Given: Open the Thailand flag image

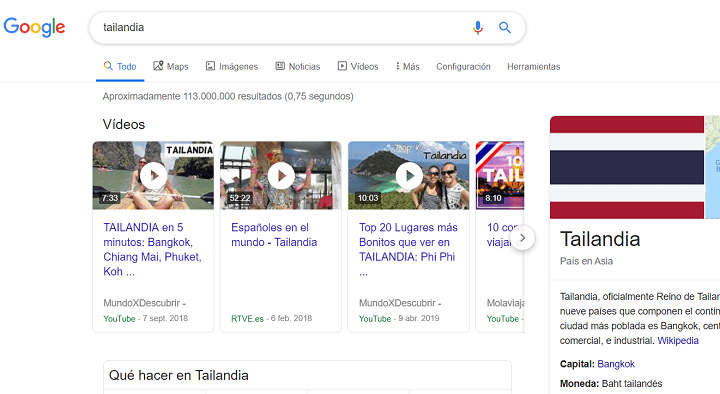Looking at the screenshot, I should coord(627,167).
